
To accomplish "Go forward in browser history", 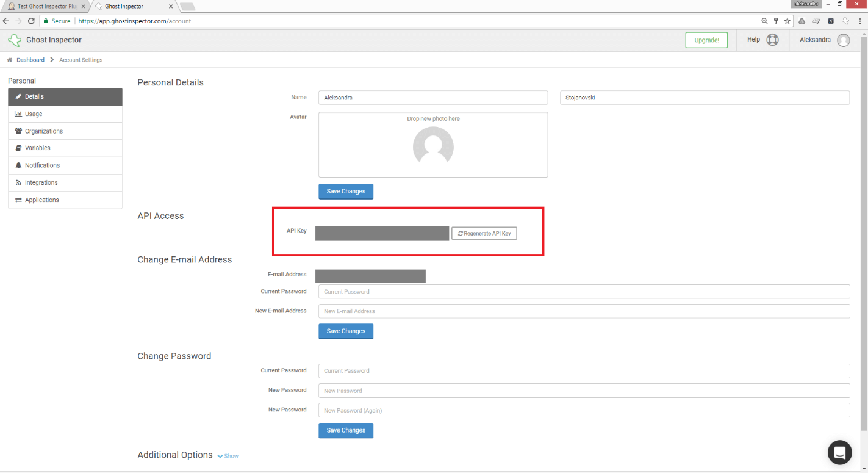I will tap(18, 21).
